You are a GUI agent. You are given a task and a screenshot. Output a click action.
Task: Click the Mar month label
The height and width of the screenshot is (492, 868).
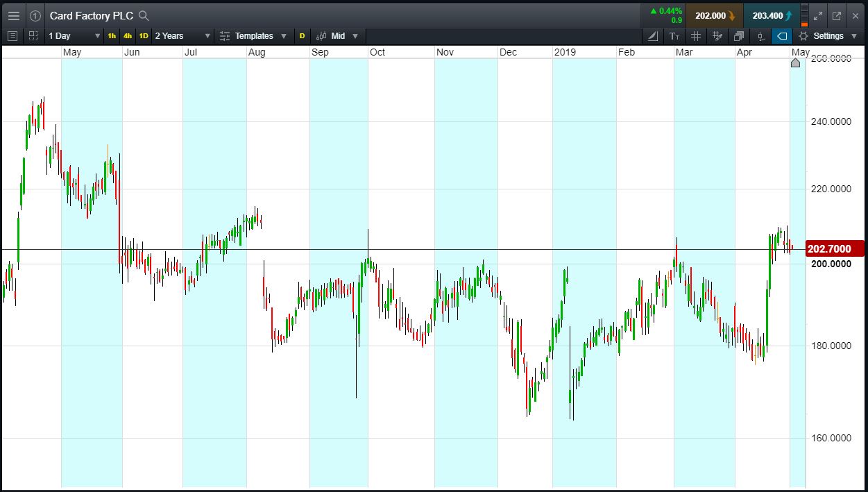click(684, 53)
